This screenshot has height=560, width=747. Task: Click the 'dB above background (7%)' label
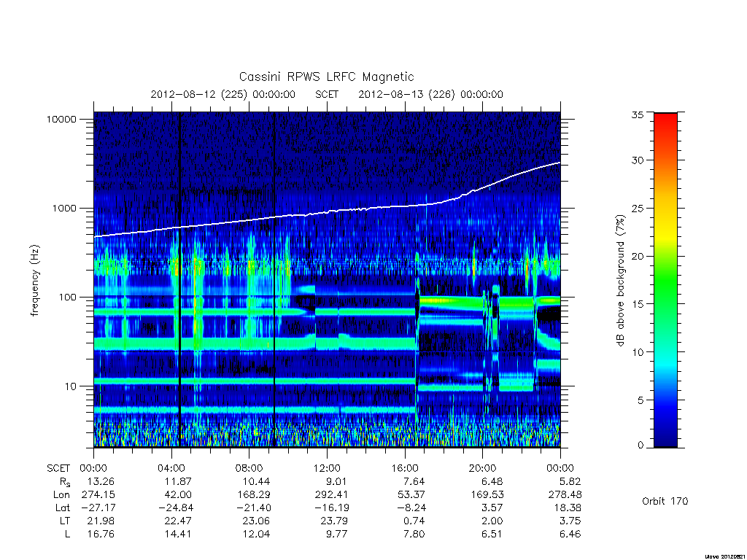click(x=620, y=281)
